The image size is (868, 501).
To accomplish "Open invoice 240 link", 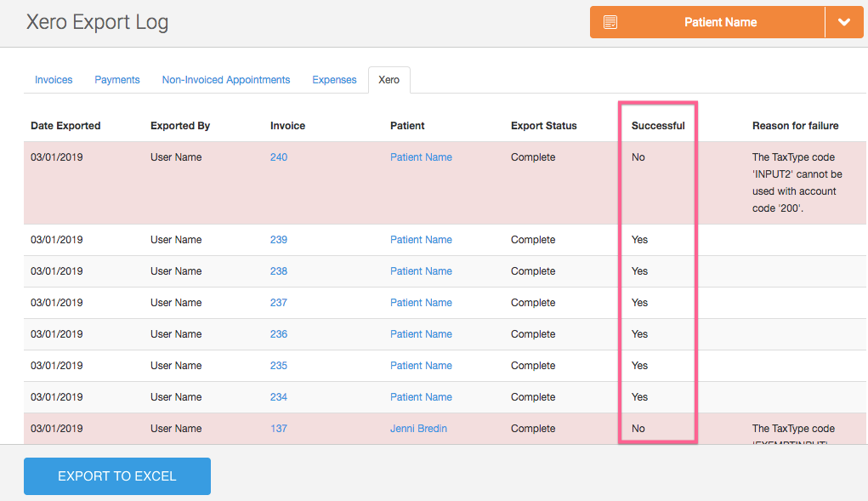I will point(279,157).
